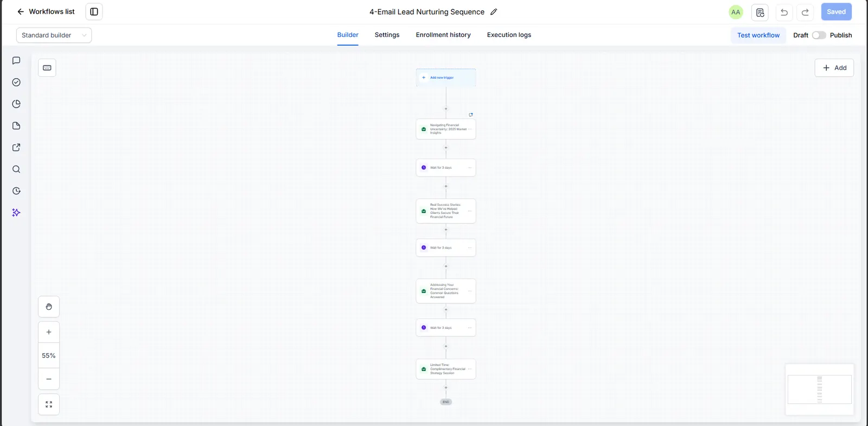Open search via the magnifying glass icon

[x=16, y=169]
